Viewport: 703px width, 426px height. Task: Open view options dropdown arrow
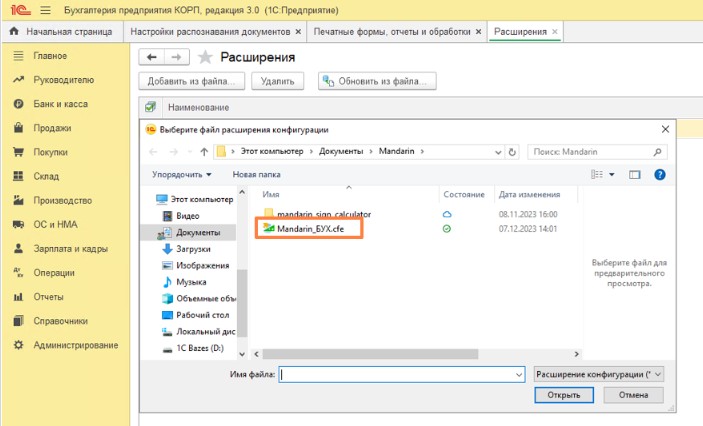click(x=612, y=174)
